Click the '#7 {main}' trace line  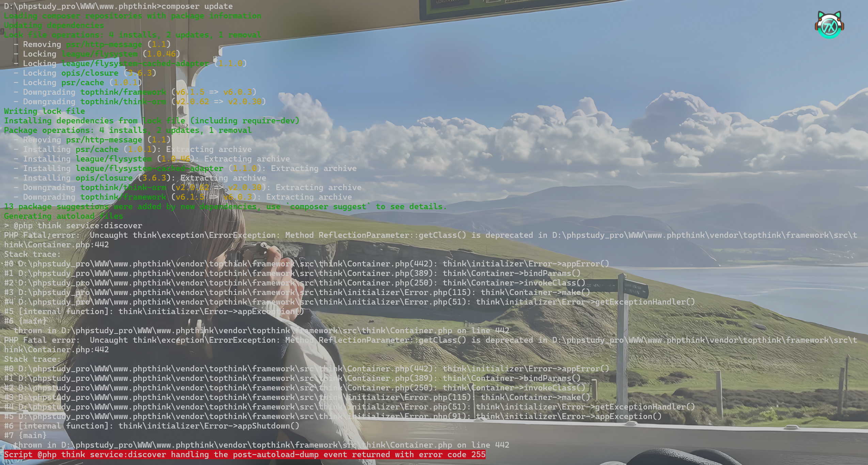[x=25, y=435]
